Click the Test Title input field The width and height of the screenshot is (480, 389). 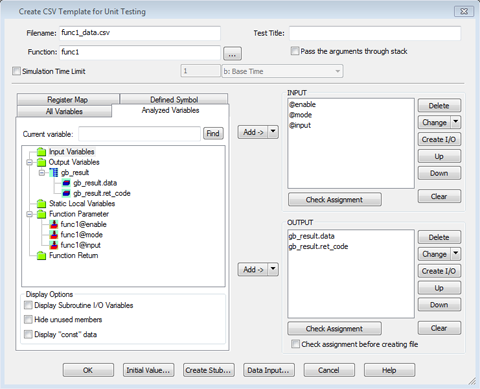[x=375, y=33]
